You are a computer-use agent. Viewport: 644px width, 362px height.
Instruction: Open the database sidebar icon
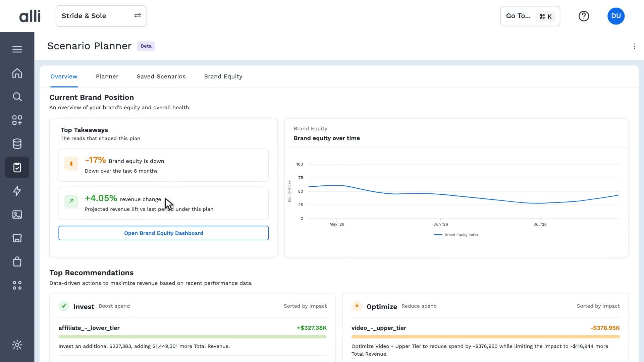pos(17,144)
